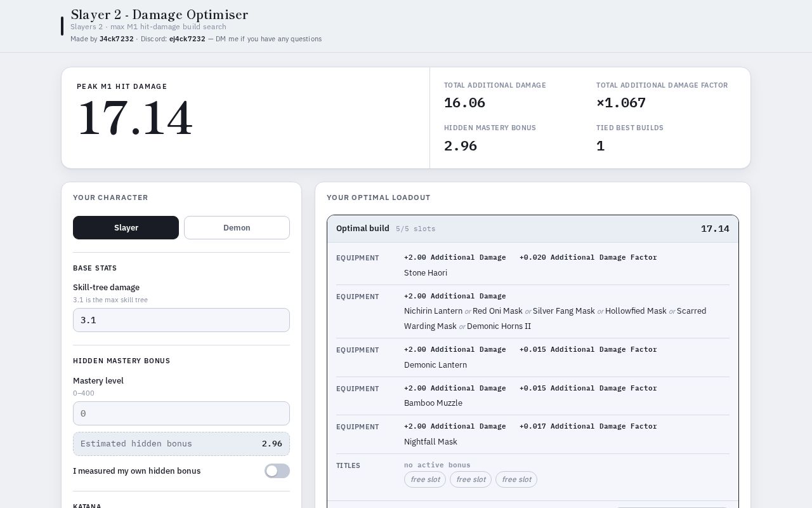Switch to the Demon character option
812x508 pixels.
(237, 227)
